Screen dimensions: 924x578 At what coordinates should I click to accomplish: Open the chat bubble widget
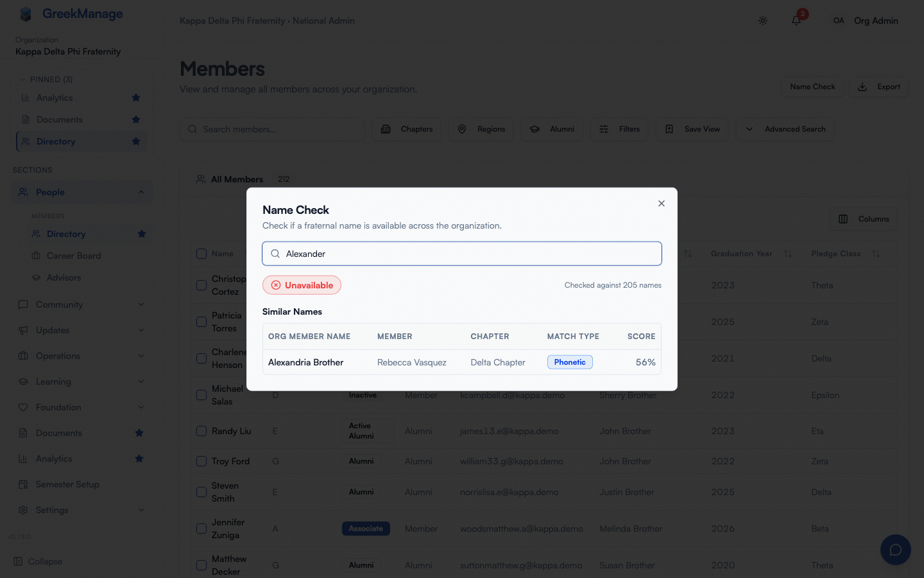pyautogui.click(x=896, y=550)
